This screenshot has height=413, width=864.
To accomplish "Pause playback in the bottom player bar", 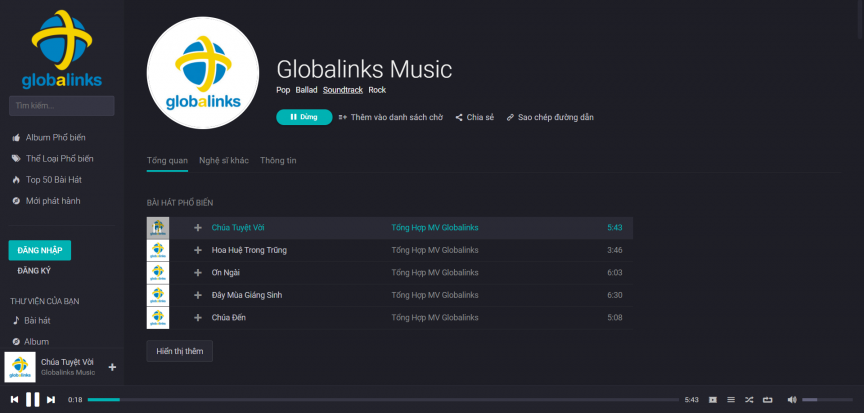I will 32,400.
